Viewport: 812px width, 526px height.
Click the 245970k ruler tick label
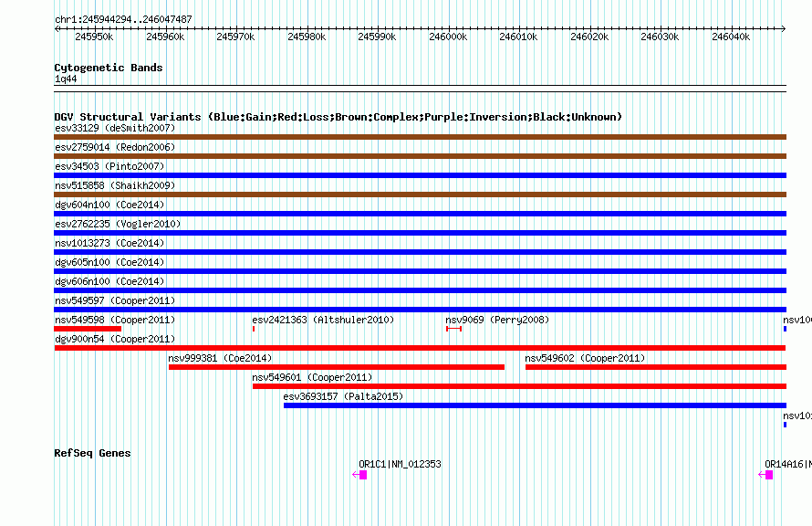235,37
